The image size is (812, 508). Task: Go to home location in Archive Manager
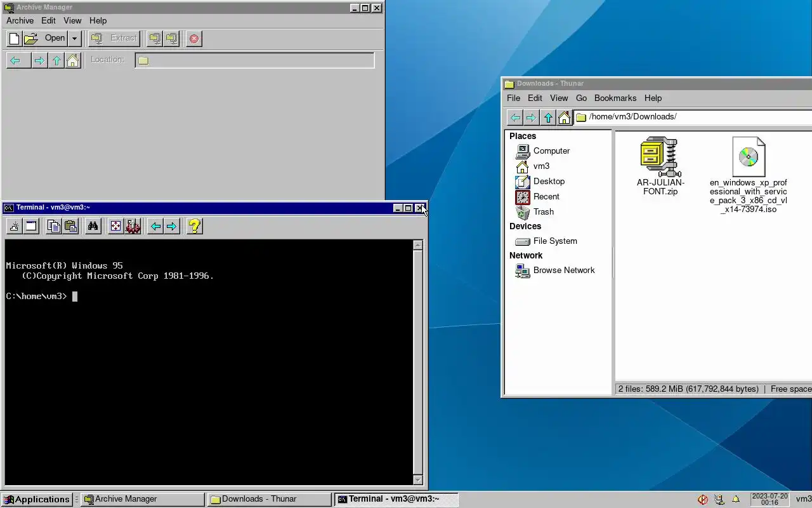(x=73, y=60)
